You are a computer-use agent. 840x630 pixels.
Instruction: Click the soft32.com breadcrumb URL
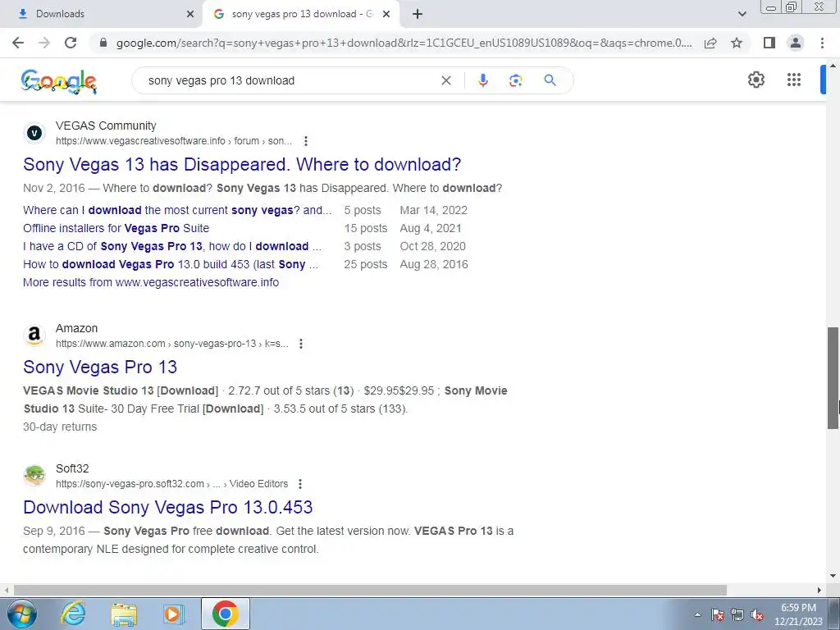click(172, 484)
